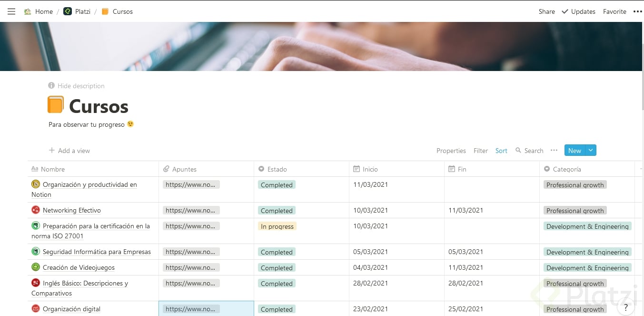The height and width of the screenshot is (316, 644).
Task: Open Categoría select for Creación de Videojuegos
Action: [x=587, y=268]
